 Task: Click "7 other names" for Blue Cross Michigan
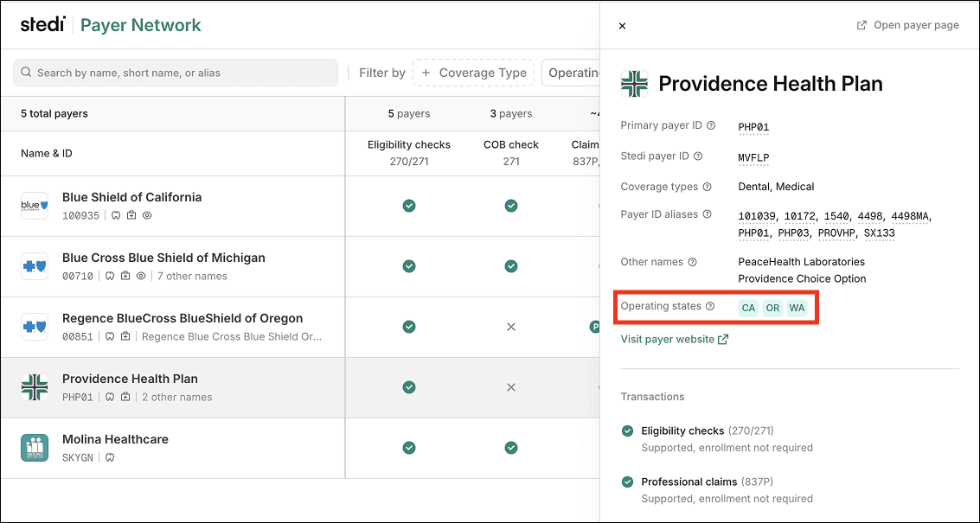click(x=192, y=276)
